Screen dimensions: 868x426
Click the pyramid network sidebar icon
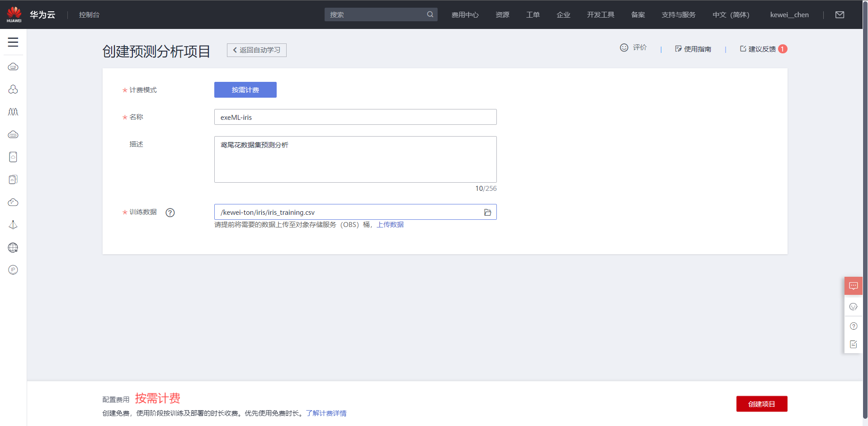(13, 225)
